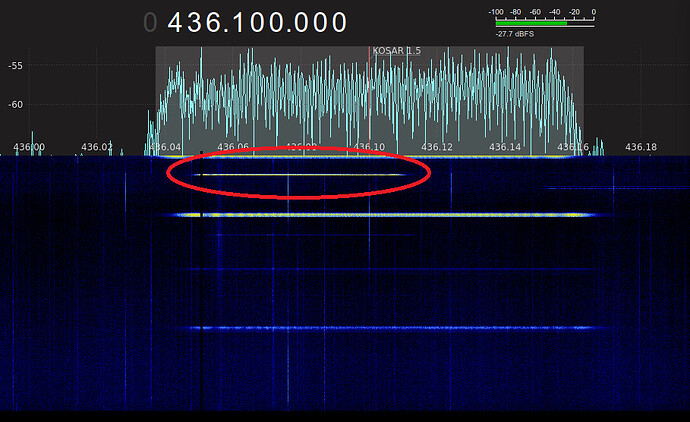Click the -100 label on the signal meter
Screen dimensions: 690x422
[496, 12]
